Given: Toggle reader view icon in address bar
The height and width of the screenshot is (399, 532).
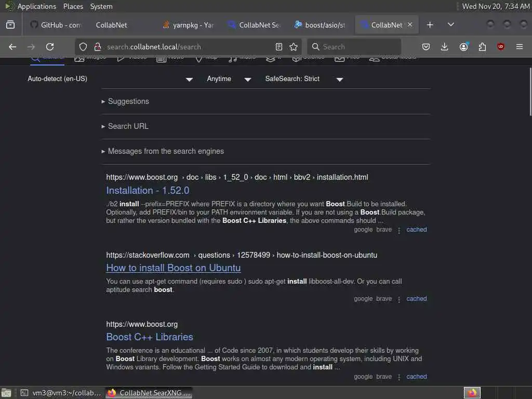Looking at the screenshot, I should coord(279,47).
